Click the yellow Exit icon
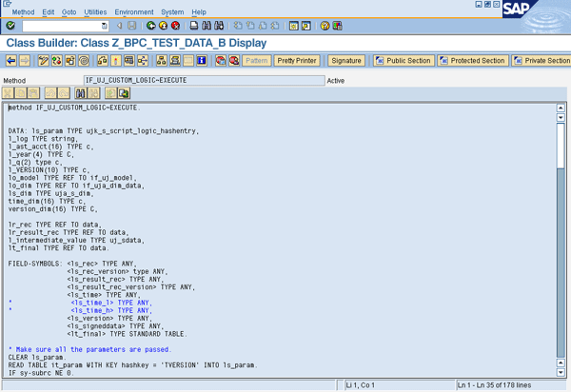 click(163, 26)
